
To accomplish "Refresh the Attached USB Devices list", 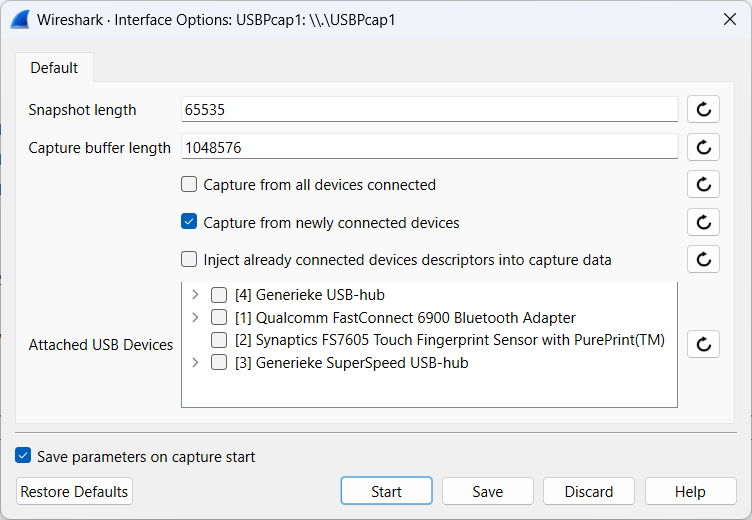I will (703, 344).
